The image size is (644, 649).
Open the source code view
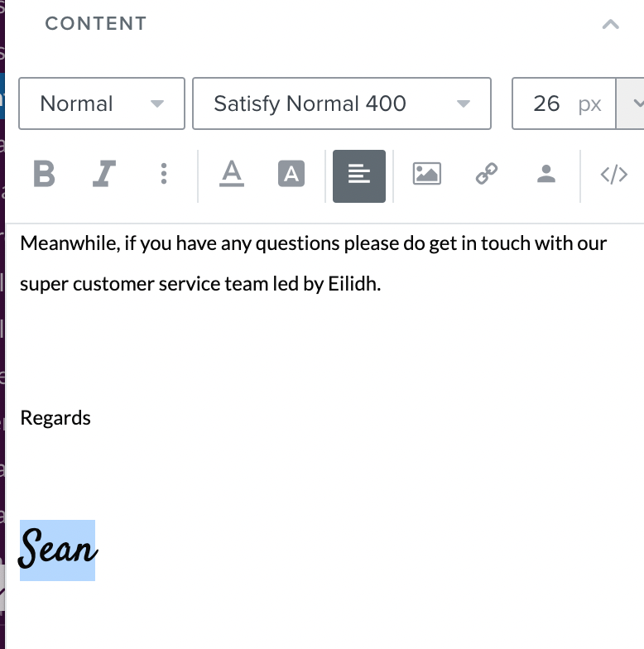pyautogui.click(x=614, y=174)
